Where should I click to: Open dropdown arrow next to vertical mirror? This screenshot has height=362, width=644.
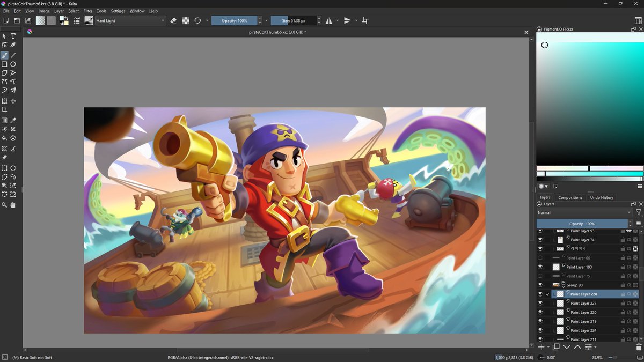pyautogui.click(x=355, y=20)
